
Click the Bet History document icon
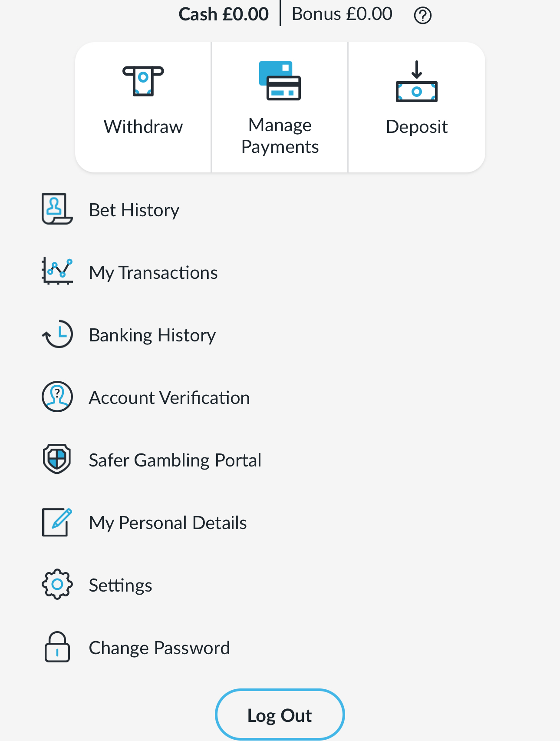pyautogui.click(x=57, y=210)
